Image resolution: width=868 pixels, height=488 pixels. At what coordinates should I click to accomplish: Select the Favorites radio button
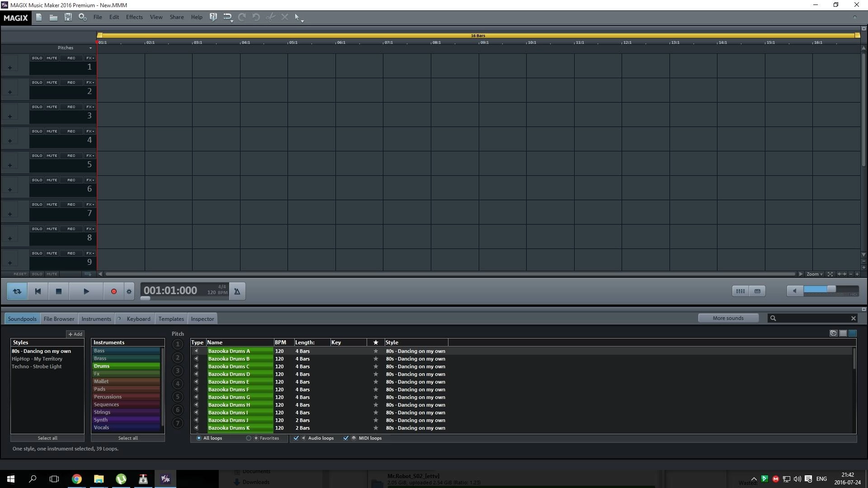pos(249,438)
